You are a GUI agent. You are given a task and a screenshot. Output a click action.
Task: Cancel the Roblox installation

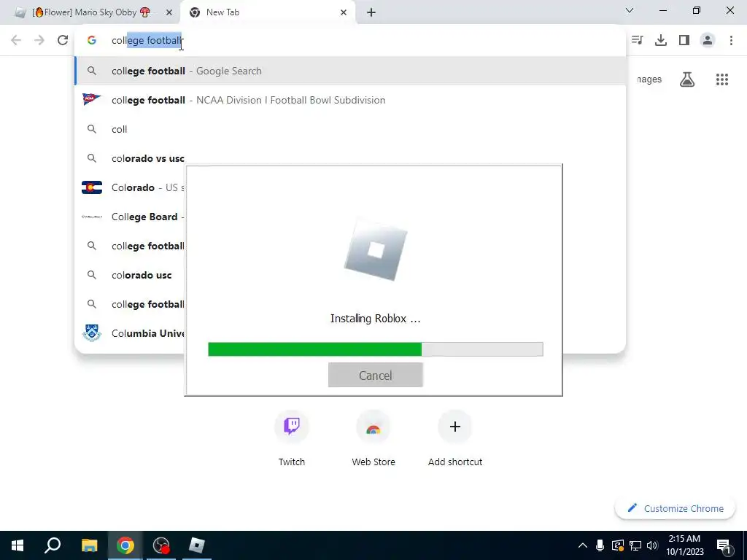point(376,376)
